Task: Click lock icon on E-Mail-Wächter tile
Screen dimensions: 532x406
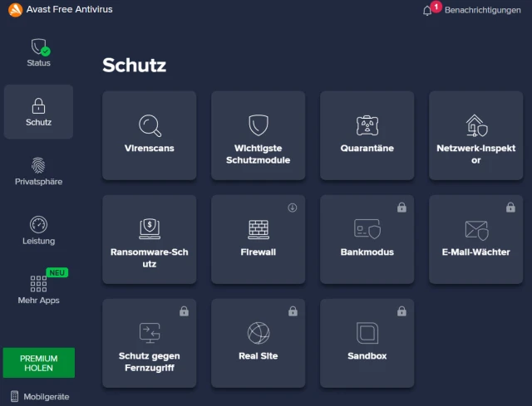Action: pos(510,207)
